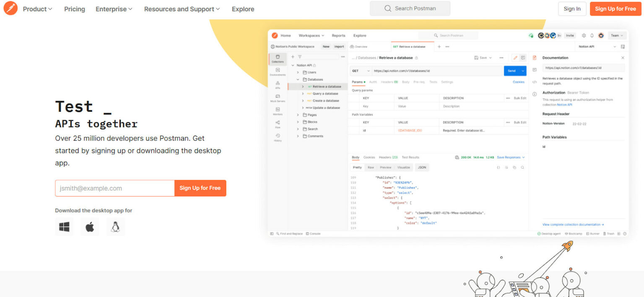Switch to the Pretty response view
This screenshot has width=644, height=297.
[357, 167]
